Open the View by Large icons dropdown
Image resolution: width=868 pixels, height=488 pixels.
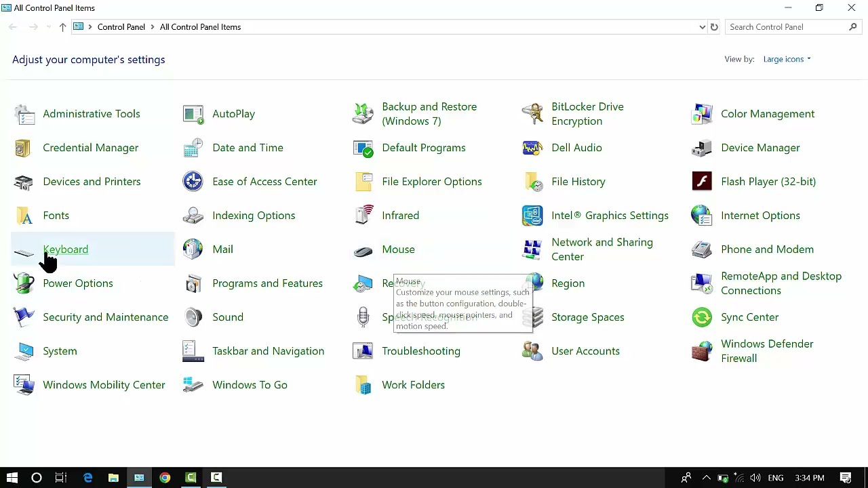[787, 59]
